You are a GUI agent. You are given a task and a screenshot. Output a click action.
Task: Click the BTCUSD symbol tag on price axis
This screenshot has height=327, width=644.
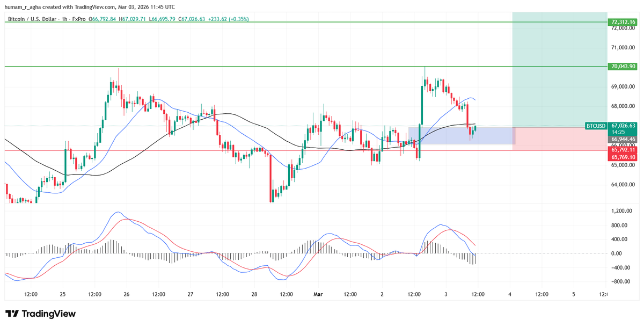pyautogui.click(x=596, y=126)
